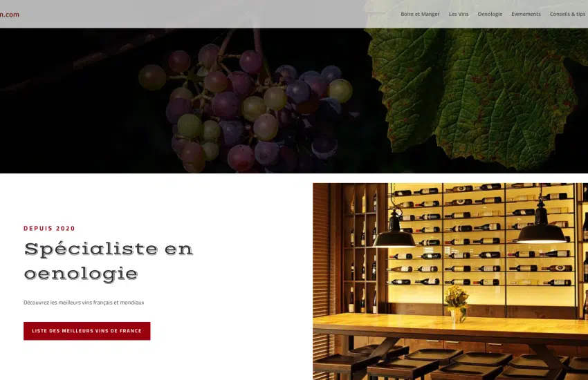Screen dimensions: 588x380
Task: Click the right black pendant lamp
Action: coord(541,227)
